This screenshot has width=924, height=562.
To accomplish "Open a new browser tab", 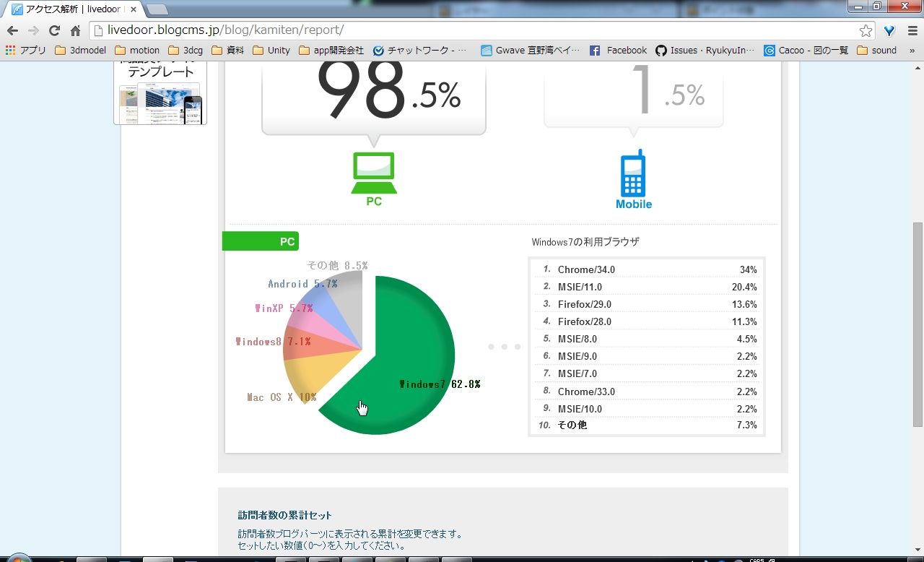I will click(x=157, y=9).
